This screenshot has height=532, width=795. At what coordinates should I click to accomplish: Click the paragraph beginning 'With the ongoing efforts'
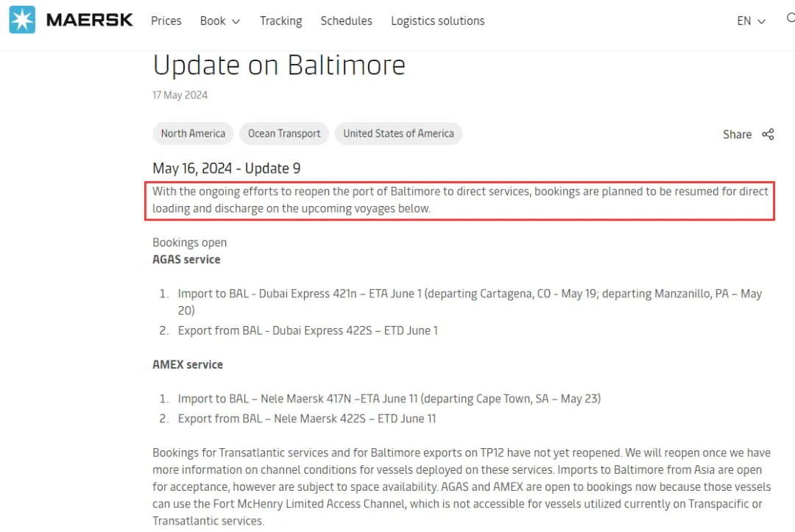[x=460, y=200]
